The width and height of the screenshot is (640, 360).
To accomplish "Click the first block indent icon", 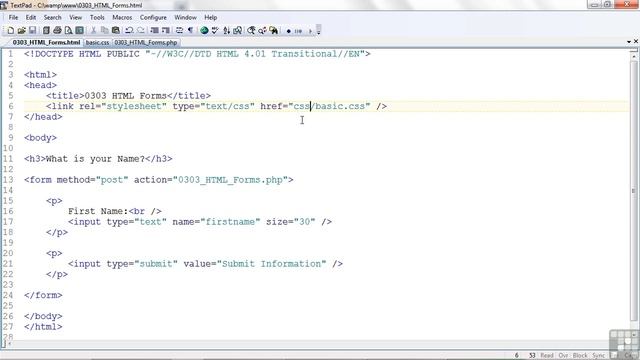I will (x=154, y=31).
